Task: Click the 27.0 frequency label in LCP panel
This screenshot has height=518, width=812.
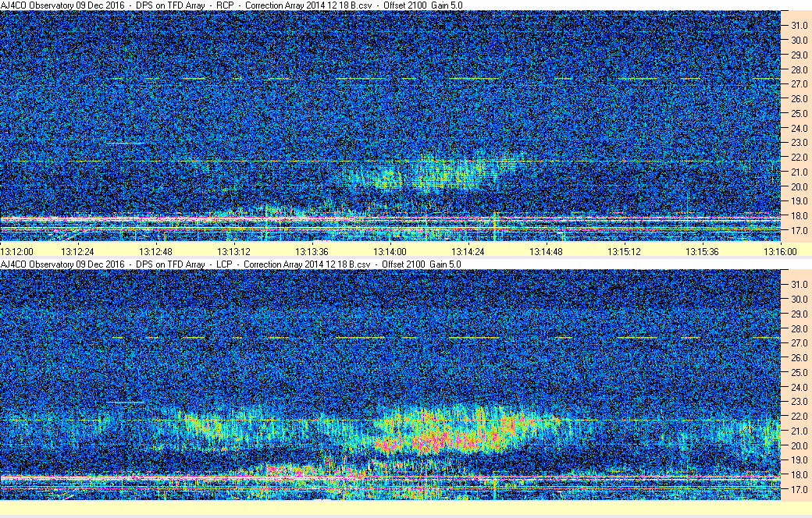Action: [x=799, y=343]
